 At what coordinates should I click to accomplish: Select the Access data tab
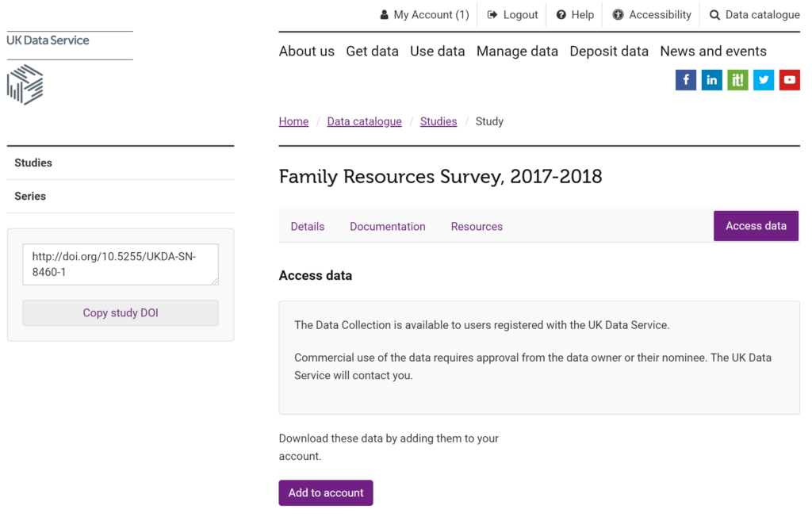click(756, 226)
